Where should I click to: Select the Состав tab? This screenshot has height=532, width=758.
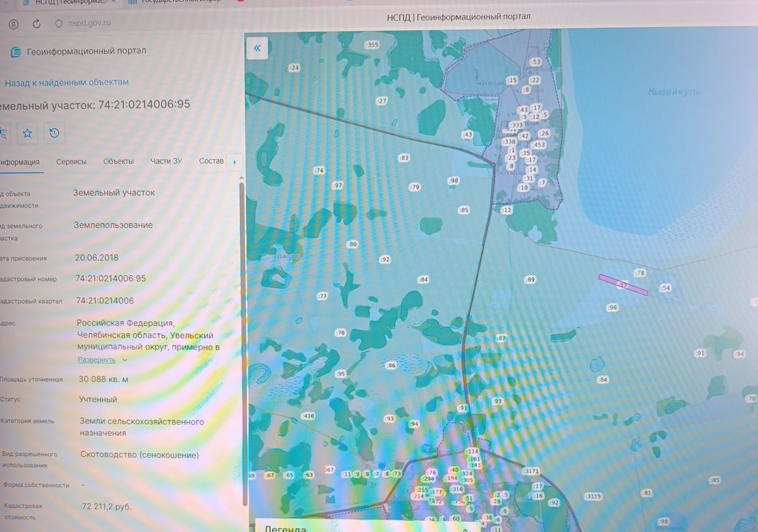pyautogui.click(x=211, y=161)
